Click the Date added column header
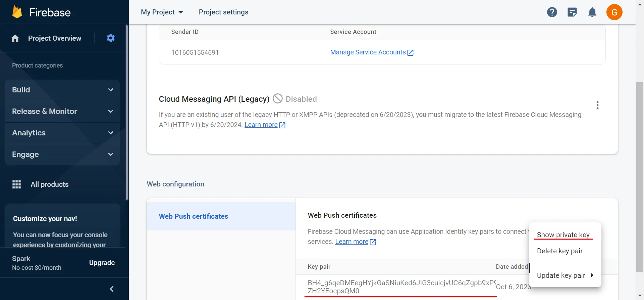 click(512, 266)
